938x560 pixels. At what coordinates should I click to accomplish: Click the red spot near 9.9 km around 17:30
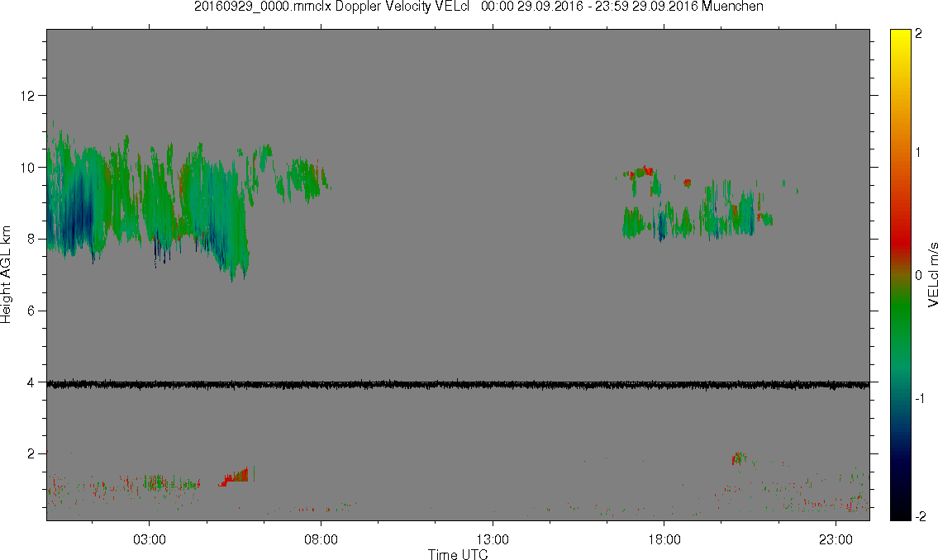click(x=643, y=172)
